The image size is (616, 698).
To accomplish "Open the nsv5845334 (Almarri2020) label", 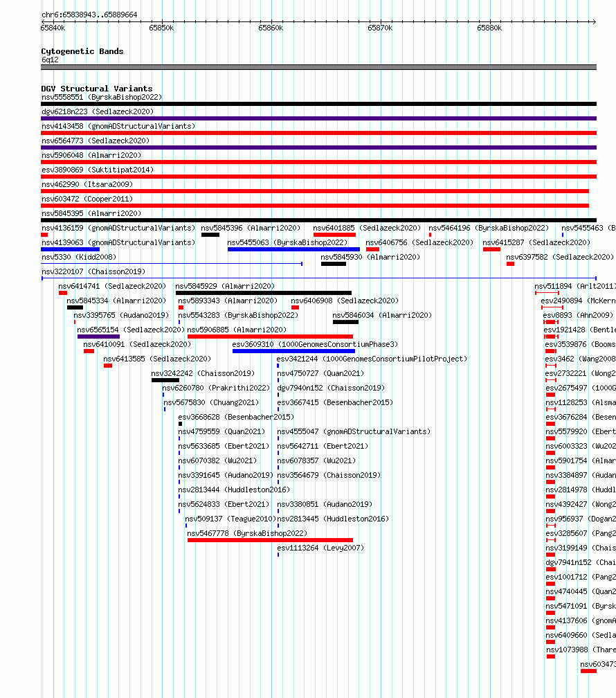I will point(116,301).
